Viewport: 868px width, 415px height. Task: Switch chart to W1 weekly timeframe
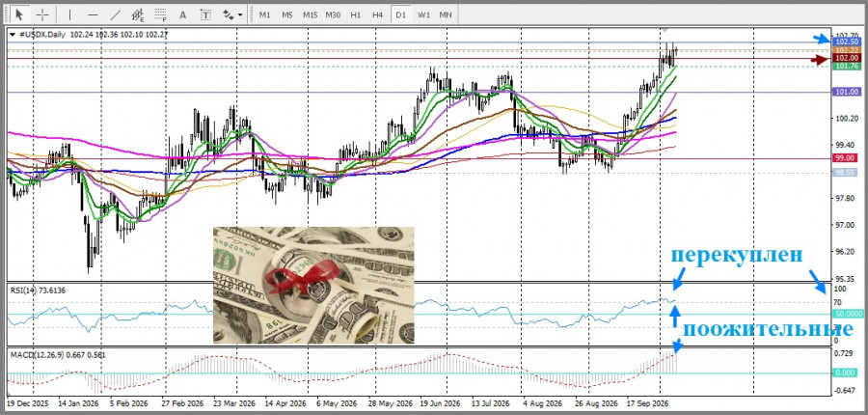point(423,15)
